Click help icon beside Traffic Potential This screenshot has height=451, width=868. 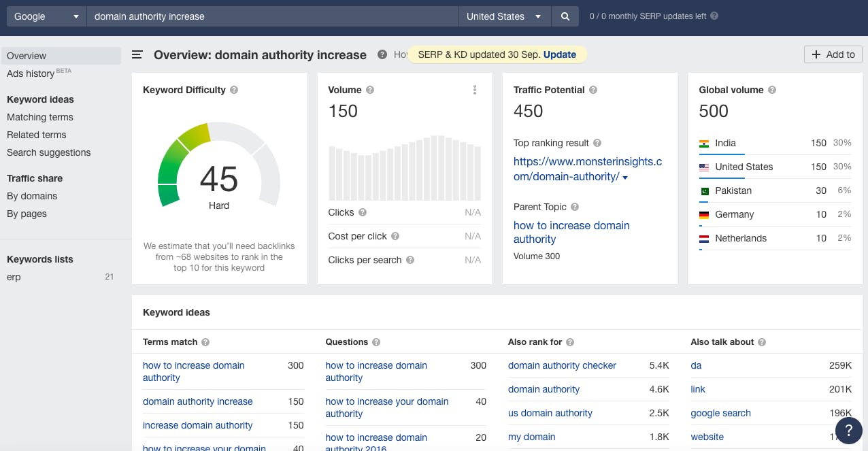(x=593, y=90)
